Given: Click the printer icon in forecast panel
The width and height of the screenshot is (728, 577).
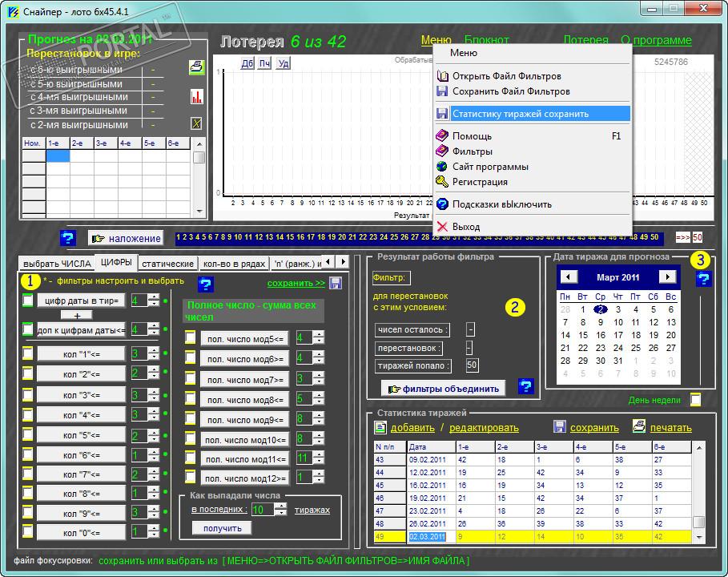Looking at the screenshot, I should (x=196, y=67).
